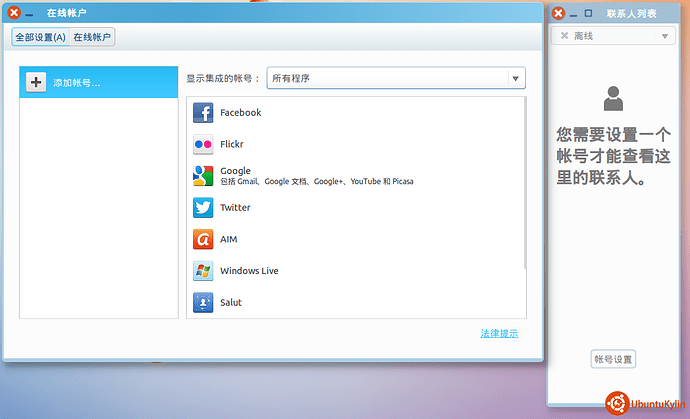Click the Facebook account icon

click(x=203, y=113)
